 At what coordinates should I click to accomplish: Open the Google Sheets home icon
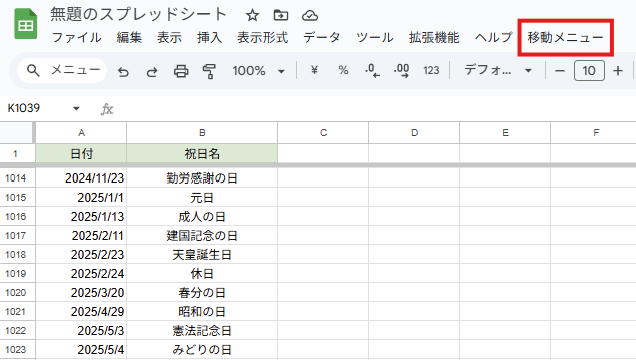click(x=26, y=24)
